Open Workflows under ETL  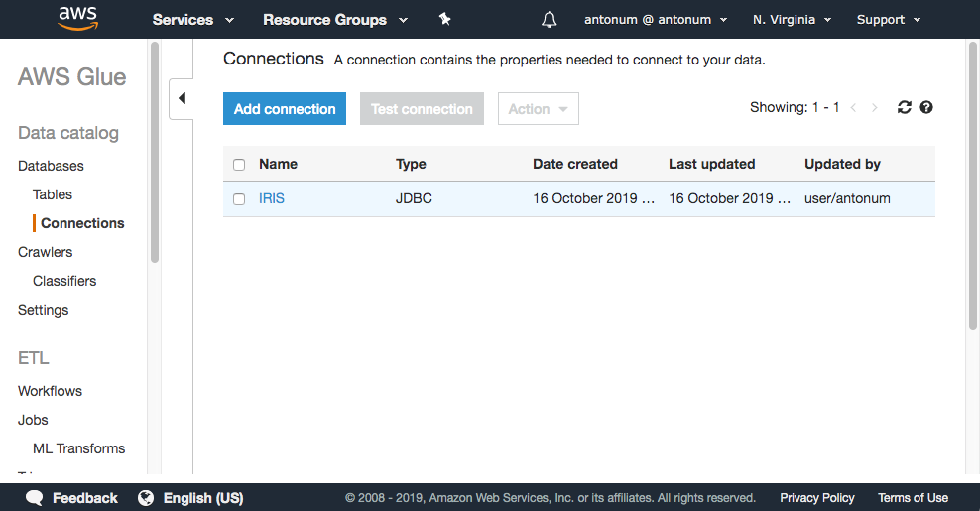click(50, 391)
